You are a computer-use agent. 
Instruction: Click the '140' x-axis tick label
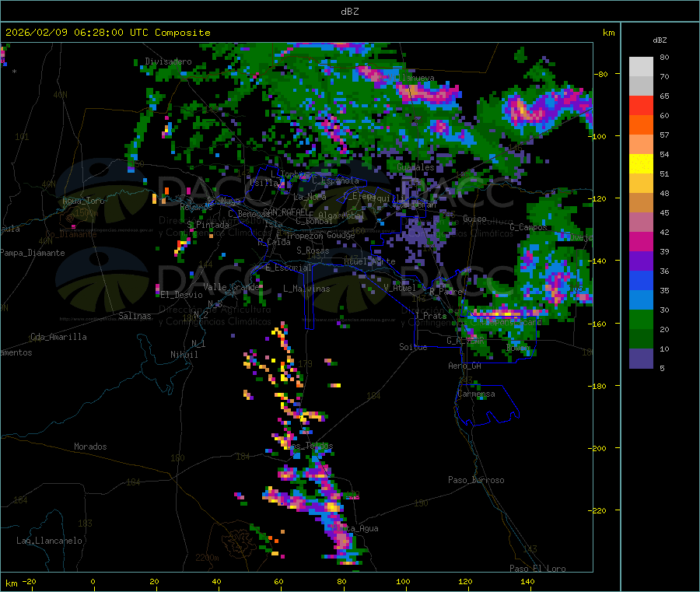point(527,581)
